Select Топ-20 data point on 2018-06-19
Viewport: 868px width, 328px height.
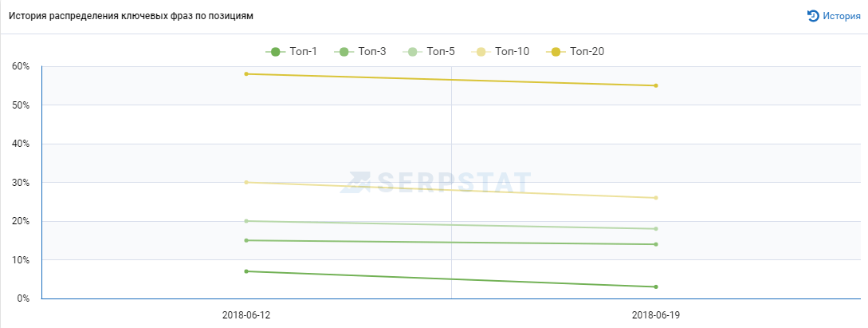tap(656, 85)
